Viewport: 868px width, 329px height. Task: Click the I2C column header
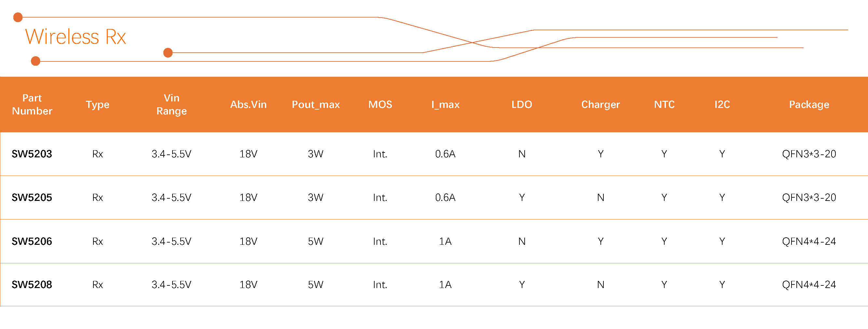[x=722, y=104]
